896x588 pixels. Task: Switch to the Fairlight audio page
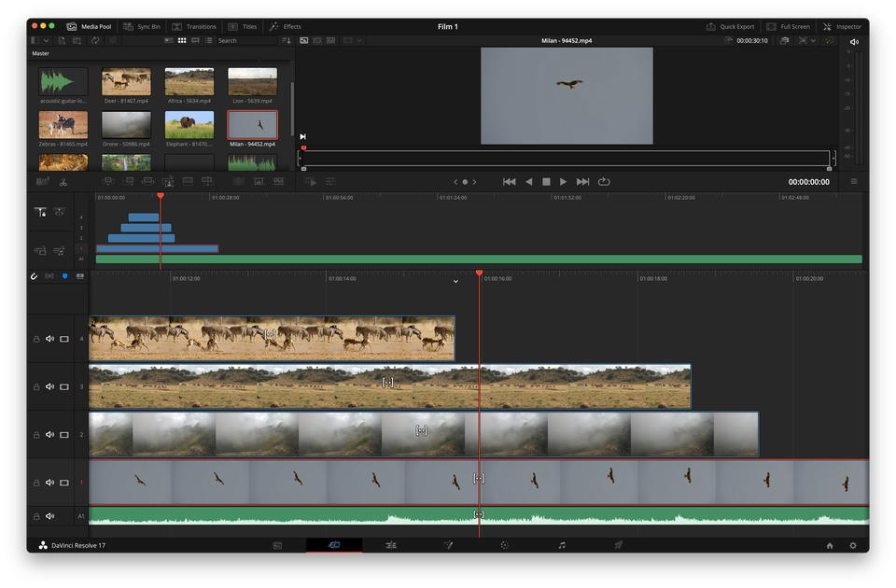(561, 544)
